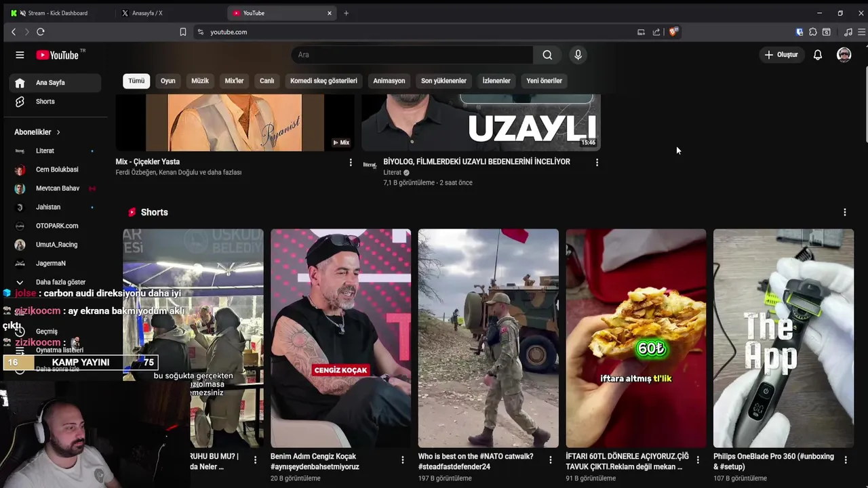Select the Oyun filter chip
The height and width of the screenshot is (488, 868).
tap(167, 81)
